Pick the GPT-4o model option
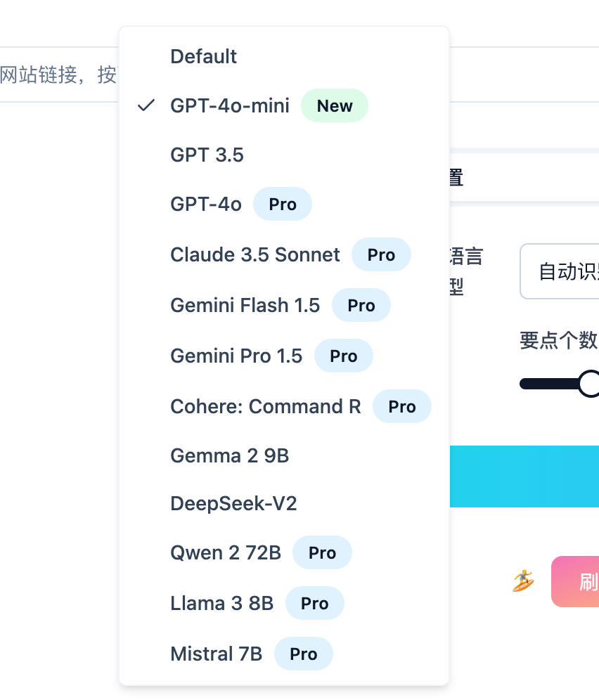 coord(206,205)
